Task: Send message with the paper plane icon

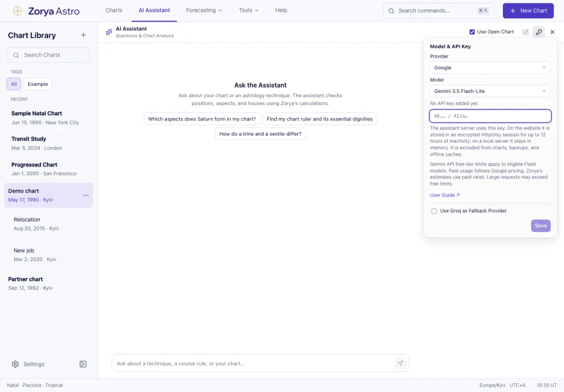Action: click(400, 363)
